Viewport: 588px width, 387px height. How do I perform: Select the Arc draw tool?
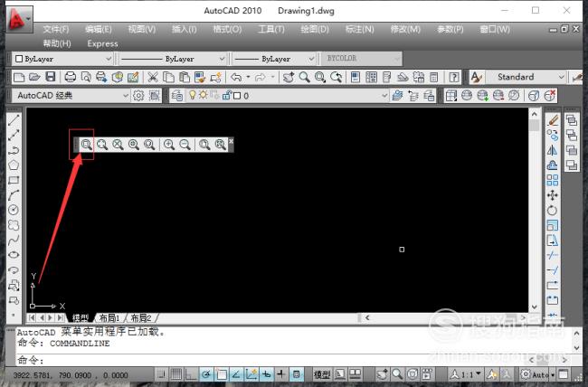coord(14,195)
